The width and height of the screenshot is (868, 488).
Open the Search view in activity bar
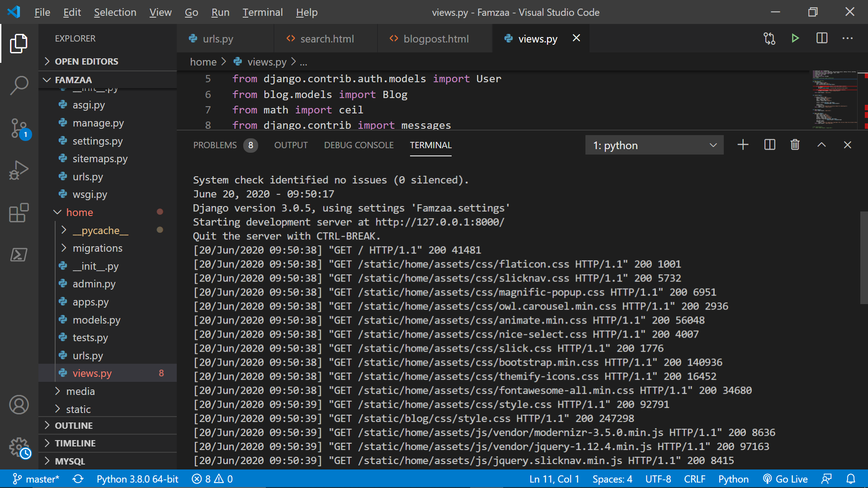pos(19,85)
